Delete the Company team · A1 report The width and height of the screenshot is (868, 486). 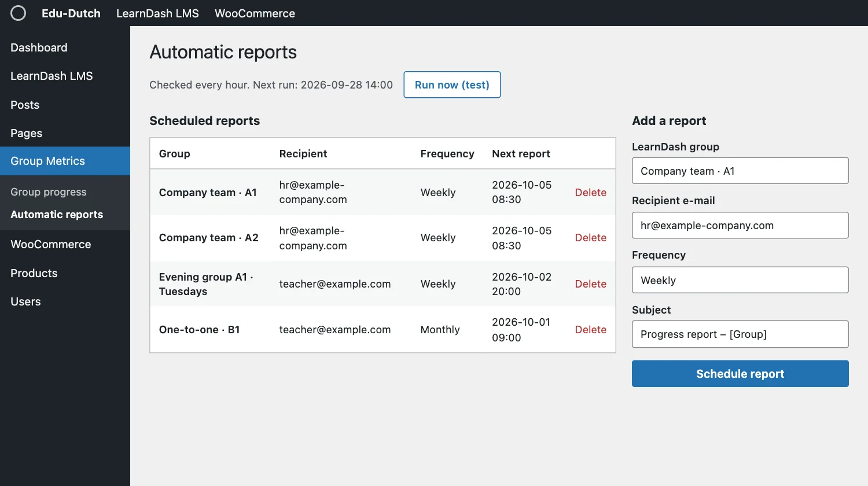click(590, 193)
